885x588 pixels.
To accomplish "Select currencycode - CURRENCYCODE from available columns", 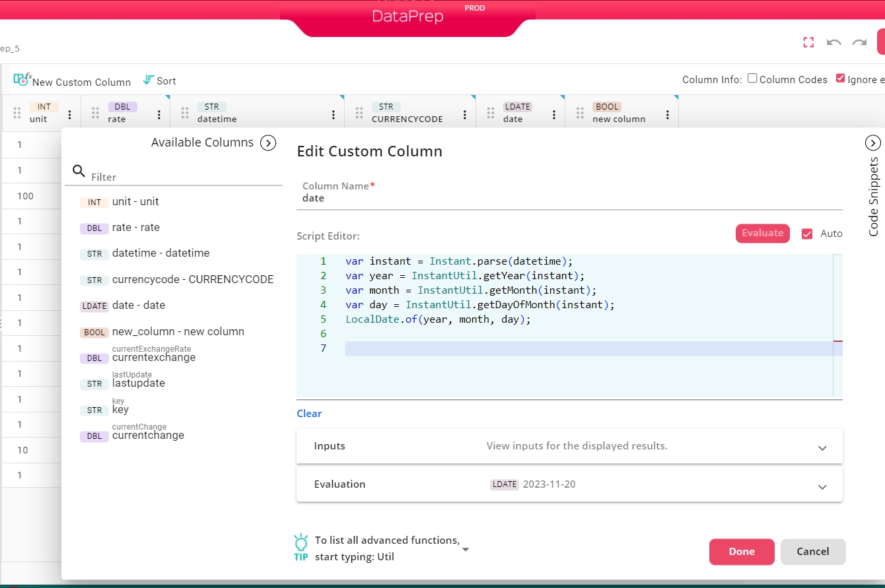I will (192, 279).
